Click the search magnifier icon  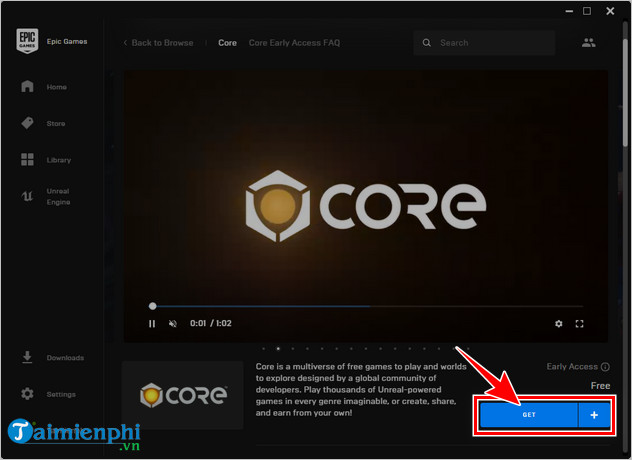pyautogui.click(x=426, y=43)
